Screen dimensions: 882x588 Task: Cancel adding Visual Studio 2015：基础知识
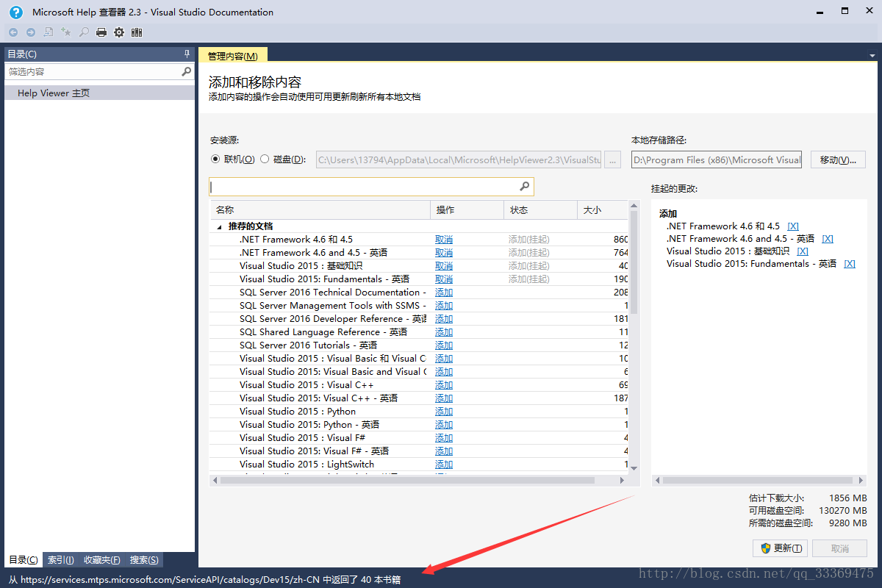point(444,266)
